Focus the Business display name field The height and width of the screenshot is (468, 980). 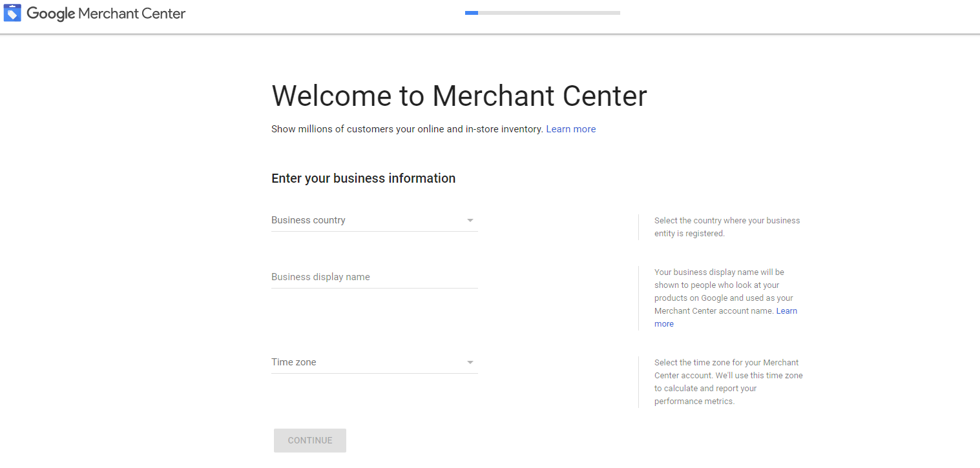[374, 277]
